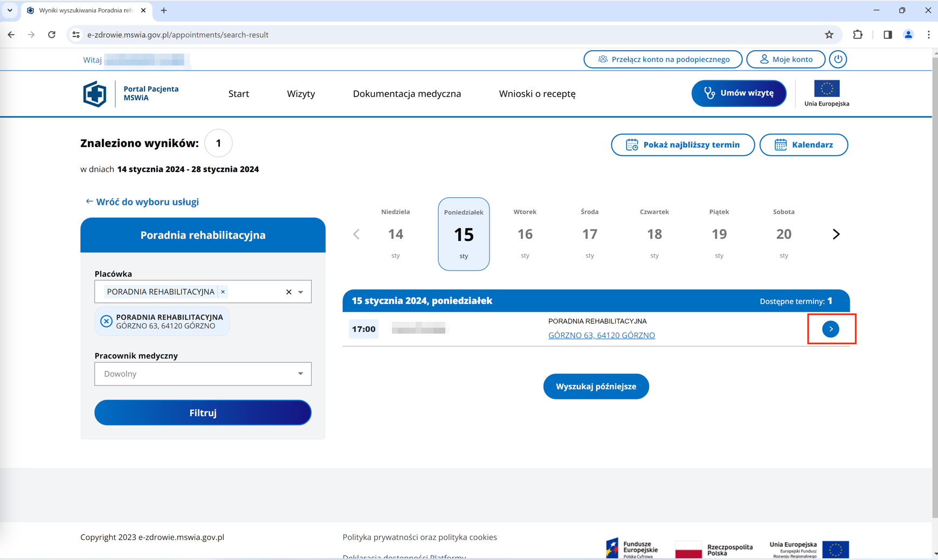This screenshot has height=560, width=938.
Task: Bookmark this page with star icon
Action: [829, 34]
